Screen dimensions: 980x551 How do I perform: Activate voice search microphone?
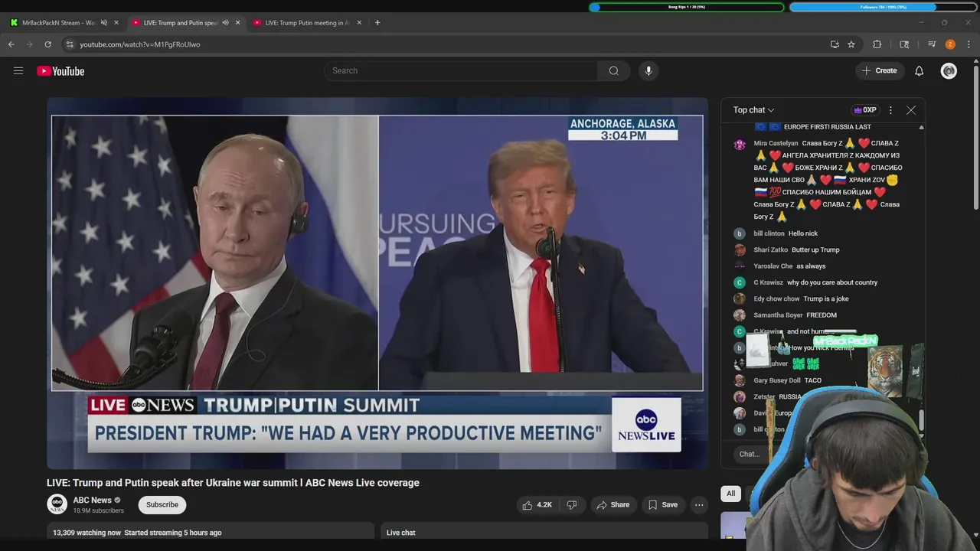(648, 70)
